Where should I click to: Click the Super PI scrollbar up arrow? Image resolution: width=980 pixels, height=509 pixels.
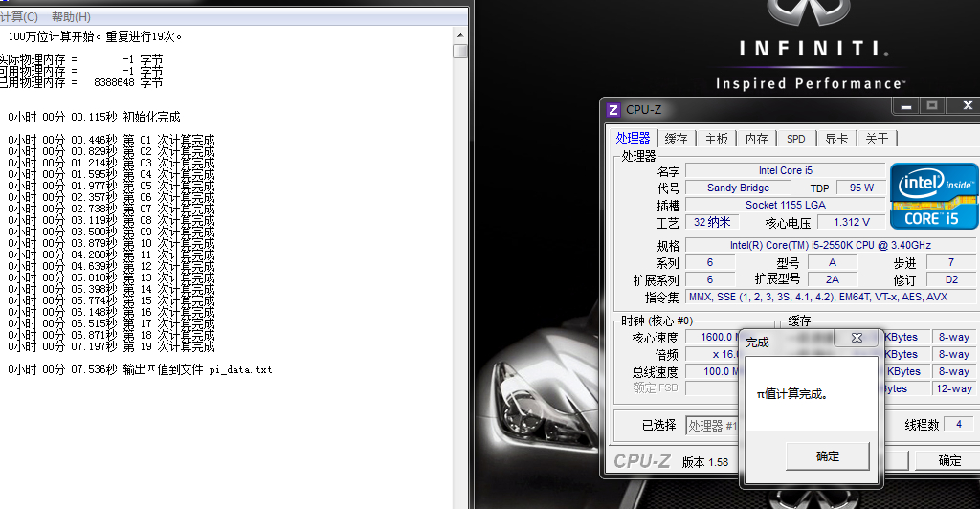(460, 36)
